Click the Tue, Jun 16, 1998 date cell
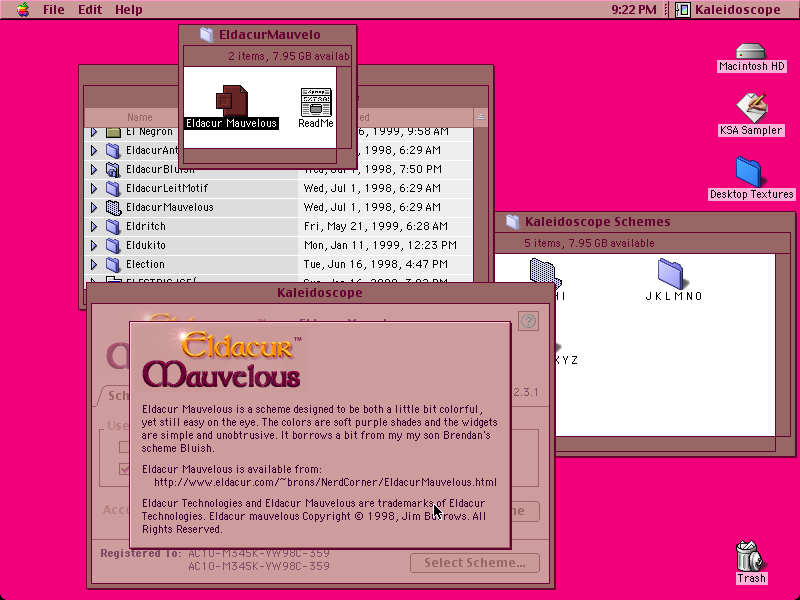 [376, 264]
